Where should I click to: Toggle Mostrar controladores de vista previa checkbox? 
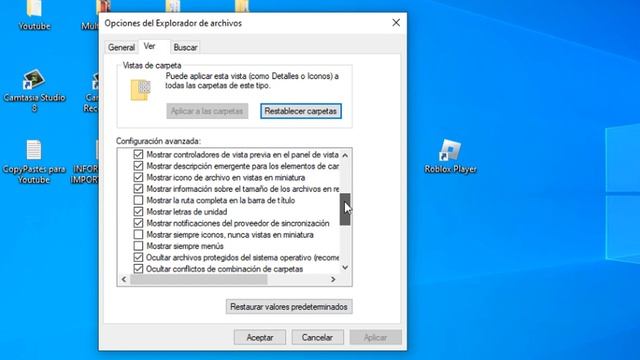tap(138, 155)
